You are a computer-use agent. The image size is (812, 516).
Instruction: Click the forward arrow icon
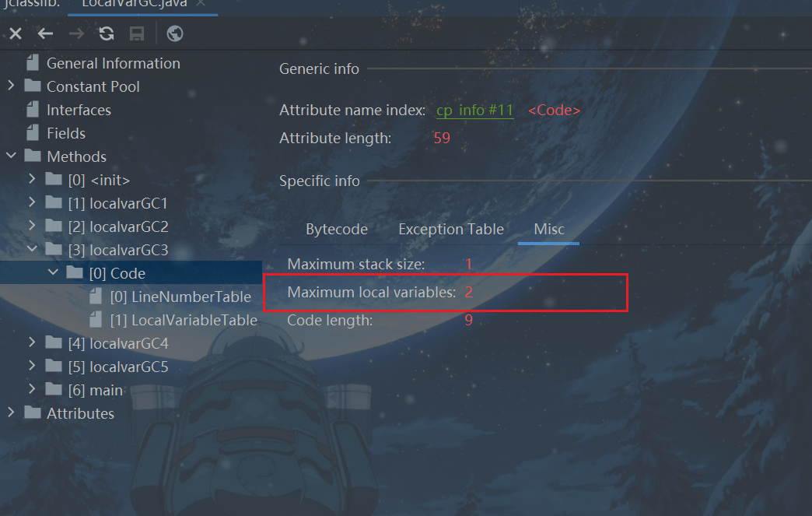click(76, 33)
